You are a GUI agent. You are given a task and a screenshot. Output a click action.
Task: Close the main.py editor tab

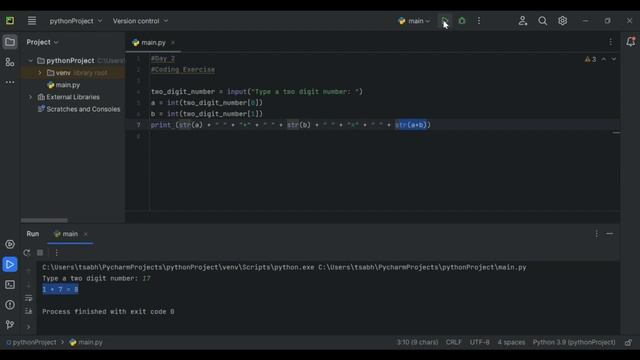pos(173,42)
